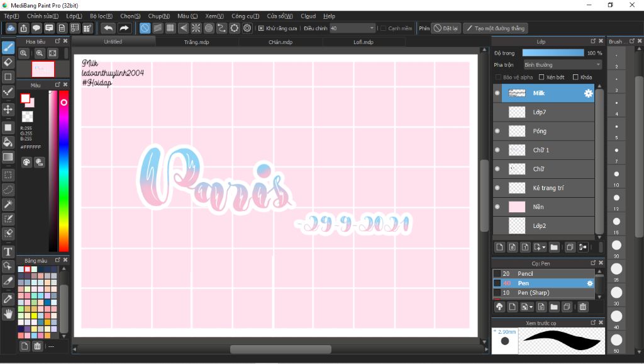Viewport: 644px width, 364px height.
Task: Open the Milk layer settings gear
Action: pyautogui.click(x=588, y=93)
